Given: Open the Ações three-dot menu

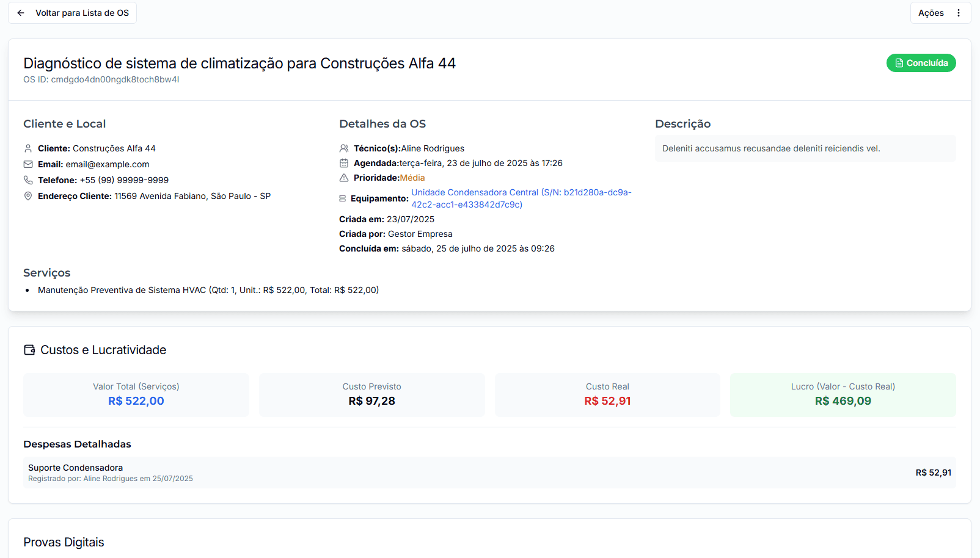Looking at the screenshot, I should tap(958, 13).
